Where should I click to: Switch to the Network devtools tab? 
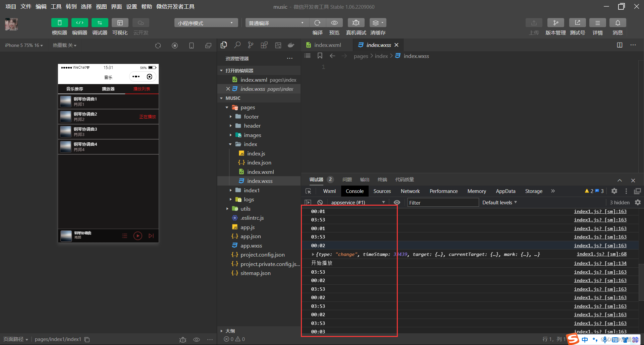(410, 191)
